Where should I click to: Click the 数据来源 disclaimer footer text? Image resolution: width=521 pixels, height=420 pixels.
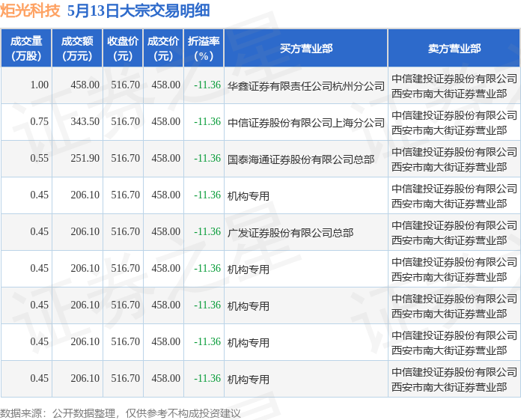point(121,413)
